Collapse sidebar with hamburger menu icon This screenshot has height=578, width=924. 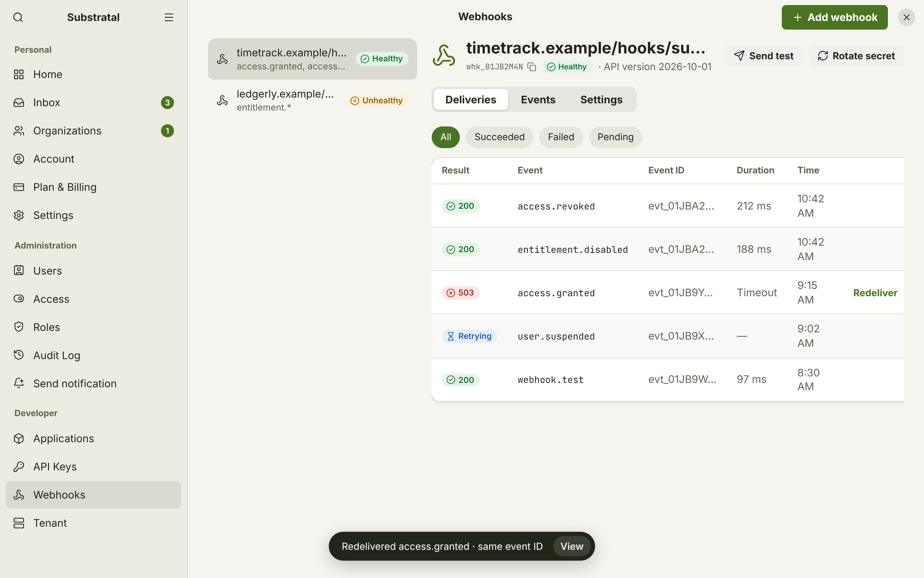click(x=169, y=17)
